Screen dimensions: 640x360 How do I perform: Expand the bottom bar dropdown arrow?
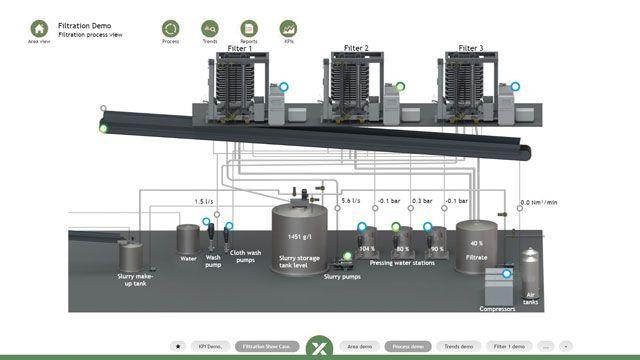(x=566, y=346)
